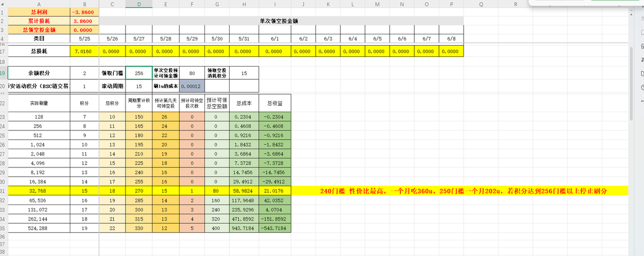Click the 总利润 label cell
This screenshot has width=644, height=256.
coord(38,12)
